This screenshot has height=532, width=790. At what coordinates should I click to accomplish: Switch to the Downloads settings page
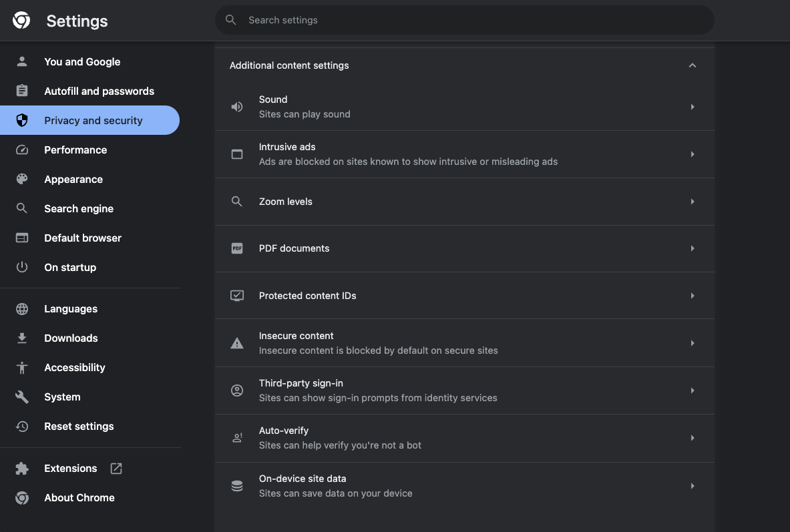point(71,338)
